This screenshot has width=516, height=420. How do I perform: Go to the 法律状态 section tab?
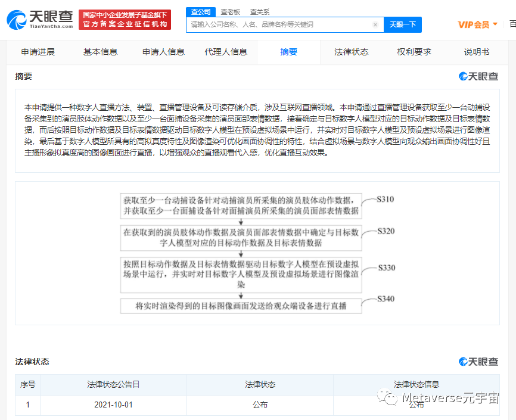(x=351, y=52)
